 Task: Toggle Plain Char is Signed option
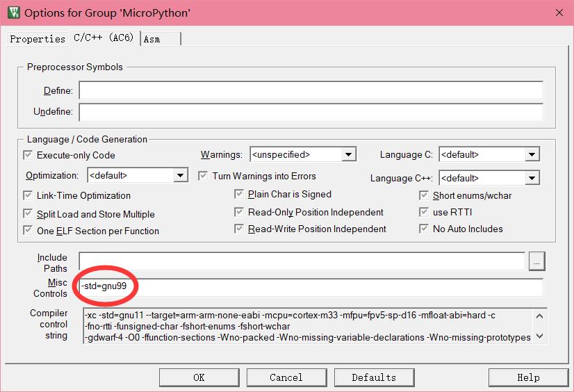click(x=240, y=194)
